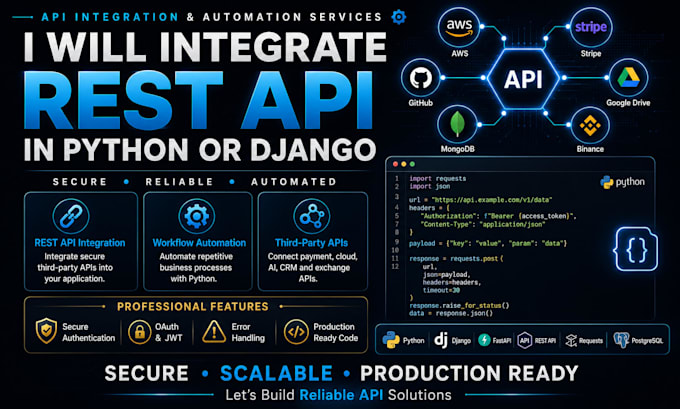Image resolution: width=680 pixels, height=409 pixels.
Task: Click the Authorization header line in code
Action: point(498,216)
